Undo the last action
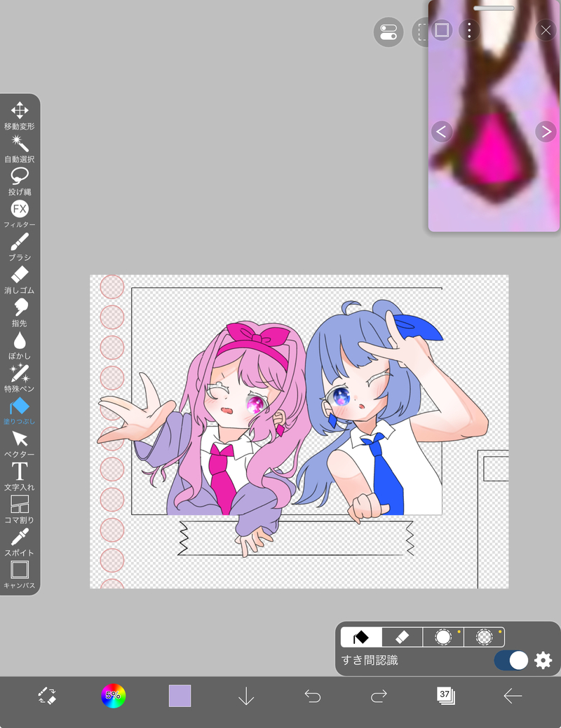The height and width of the screenshot is (728, 561). [312, 696]
